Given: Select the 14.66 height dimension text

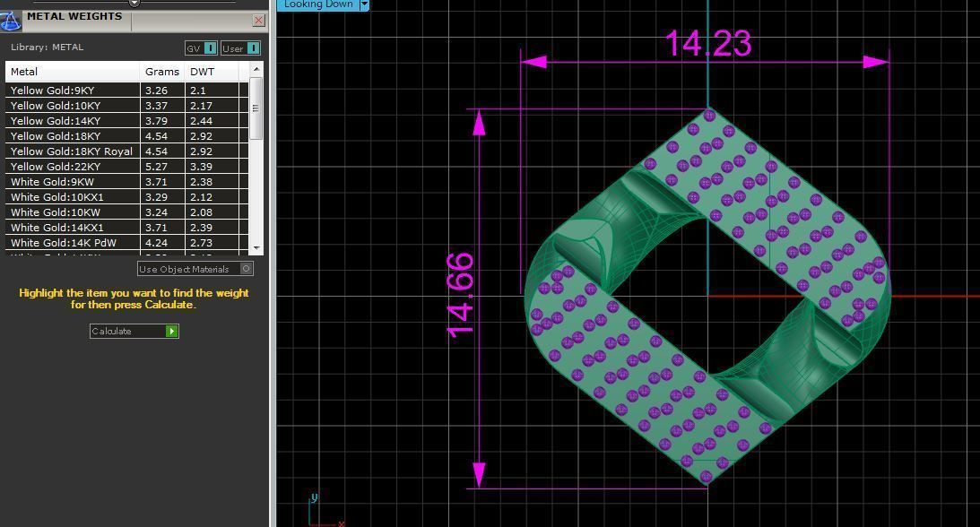Looking at the screenshot, I should pyautogui.click(x=461, y=296).
